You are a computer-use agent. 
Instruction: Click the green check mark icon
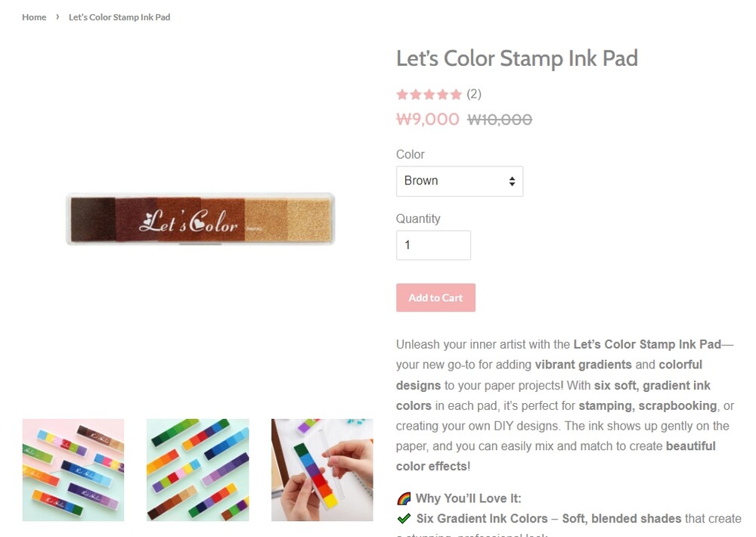point(404,519)
